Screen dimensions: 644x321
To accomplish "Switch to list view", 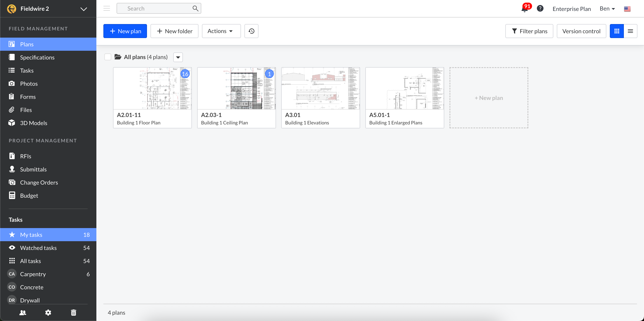I will click(x=630, y=31).
